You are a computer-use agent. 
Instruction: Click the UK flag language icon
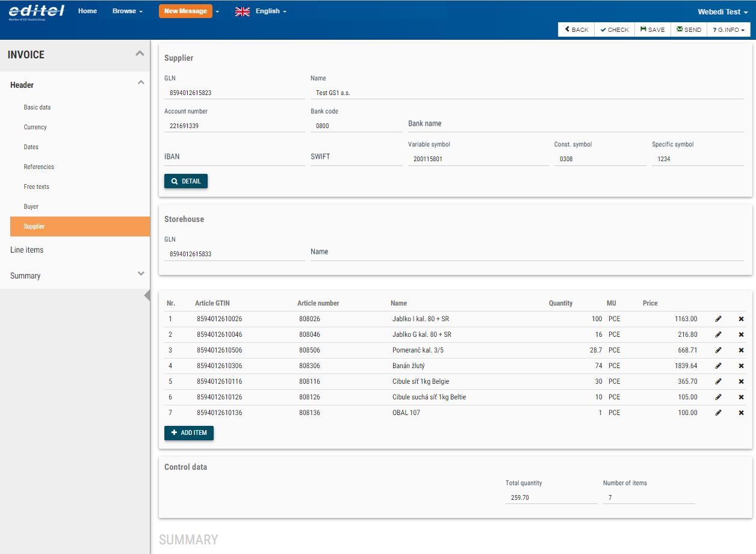[243, 11]
